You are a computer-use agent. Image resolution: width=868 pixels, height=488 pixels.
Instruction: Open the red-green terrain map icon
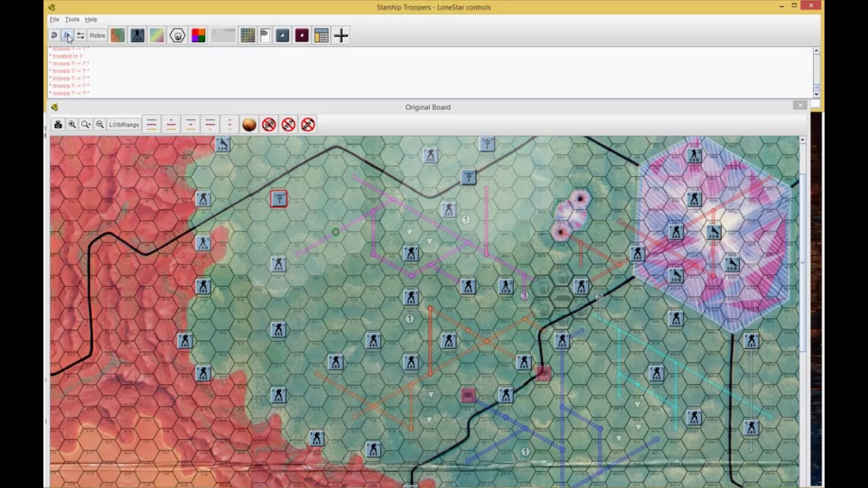[118, 35]
